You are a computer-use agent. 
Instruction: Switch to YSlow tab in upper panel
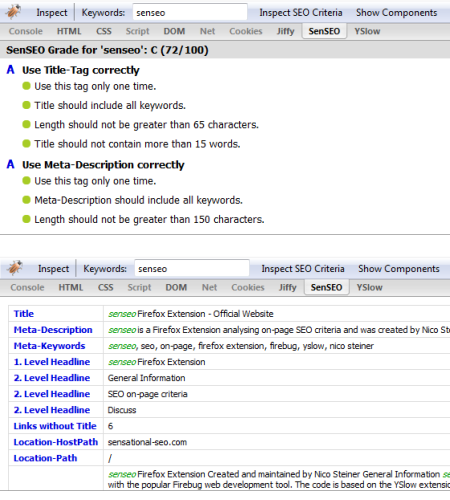(x=367, y=31)
